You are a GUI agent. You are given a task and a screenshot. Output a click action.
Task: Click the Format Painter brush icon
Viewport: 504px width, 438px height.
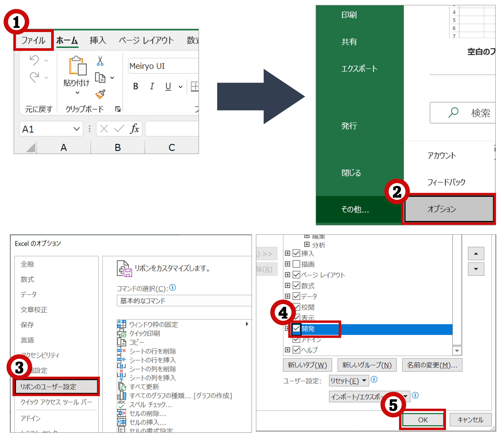click(x=100, y=94)
